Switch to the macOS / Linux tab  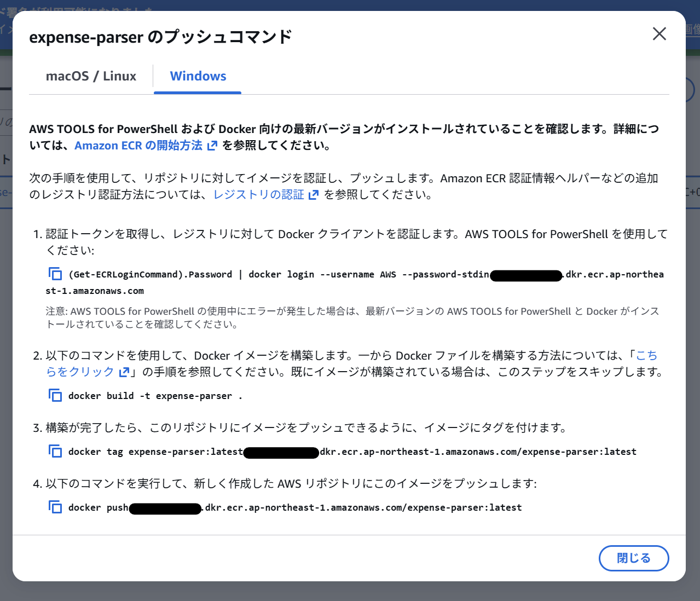click(x=91, y=76)
